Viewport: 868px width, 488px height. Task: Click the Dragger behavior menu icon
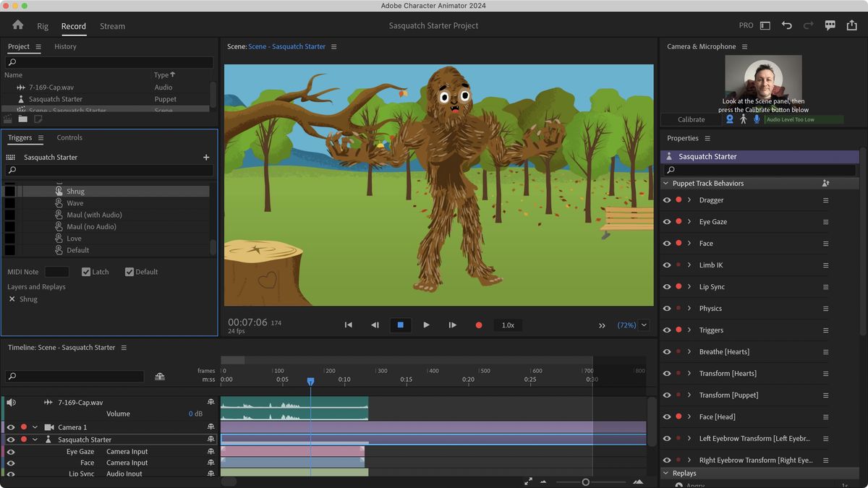pos(825,200)
